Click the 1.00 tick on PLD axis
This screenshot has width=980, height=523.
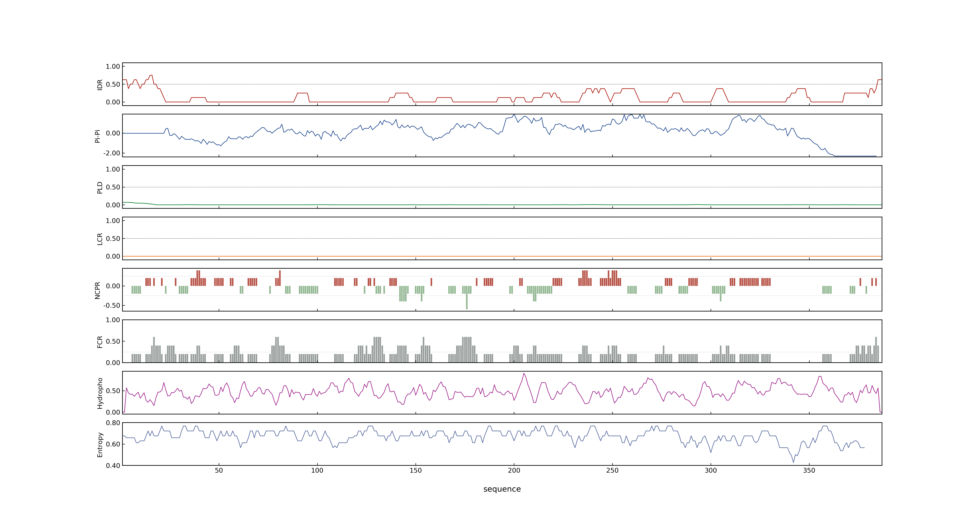113,169
